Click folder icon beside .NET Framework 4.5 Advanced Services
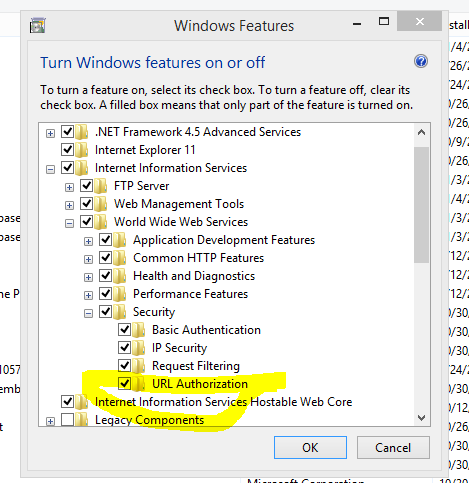 81,132
